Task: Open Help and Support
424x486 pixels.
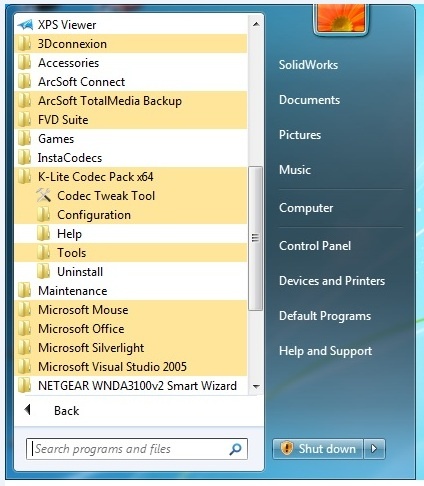Action: (325, 351)
